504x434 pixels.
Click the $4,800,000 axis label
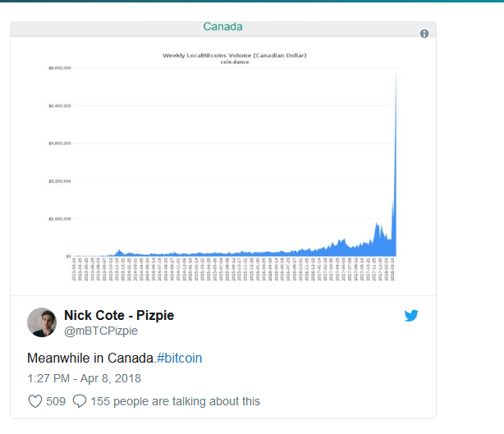click(x=60, y=143)
